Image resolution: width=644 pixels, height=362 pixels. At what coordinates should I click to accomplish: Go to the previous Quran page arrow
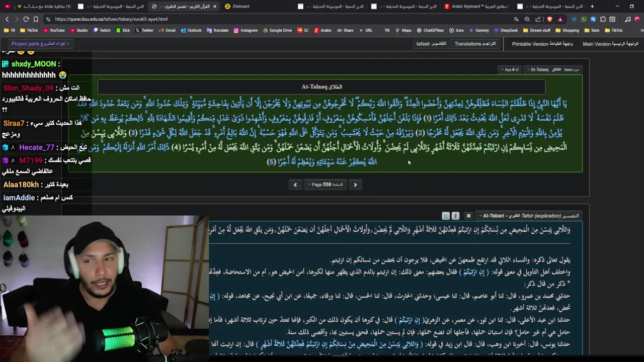click(295, 185)
